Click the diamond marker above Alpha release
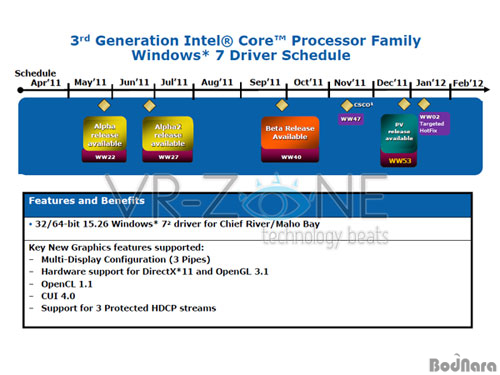Image resolution: width=500 pixels, height=375 pixels. [x=104, y=105]
